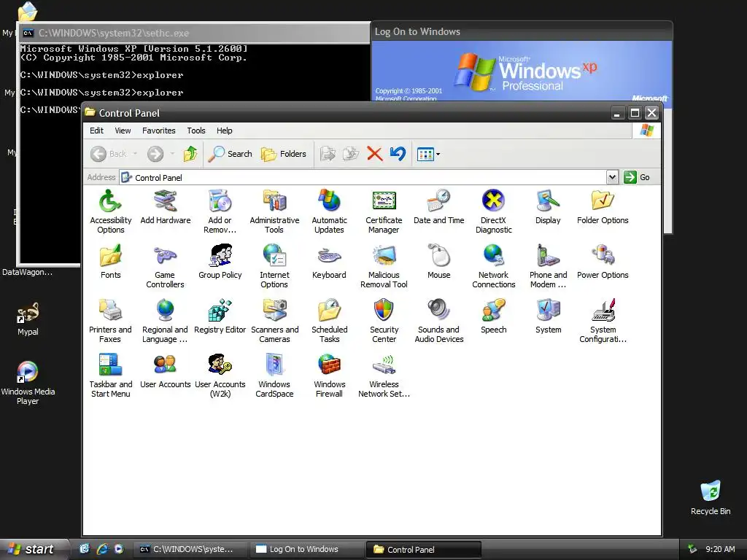Click the red Delete X button
The height and width of the screenshot is (560, 747).
374,154
